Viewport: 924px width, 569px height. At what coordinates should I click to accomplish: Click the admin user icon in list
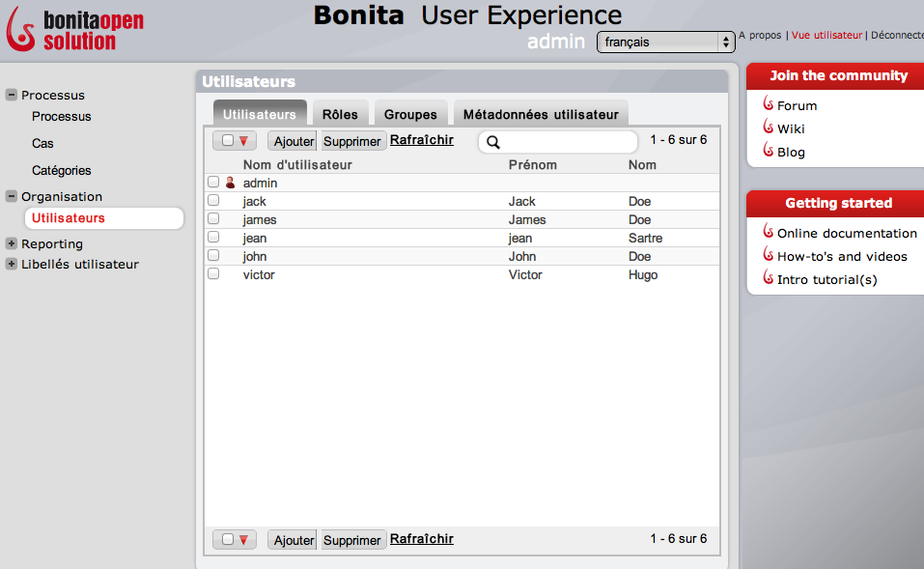click(230, 183)
